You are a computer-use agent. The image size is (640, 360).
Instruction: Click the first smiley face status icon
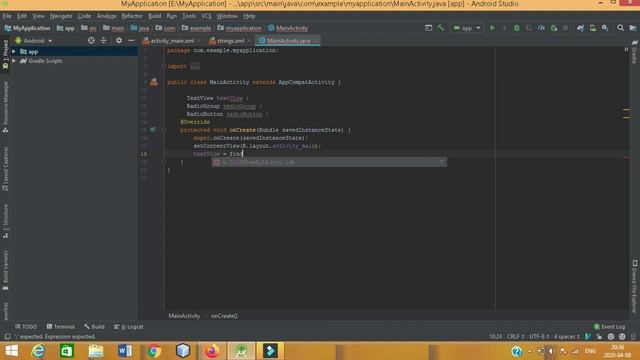coord(611,337)
